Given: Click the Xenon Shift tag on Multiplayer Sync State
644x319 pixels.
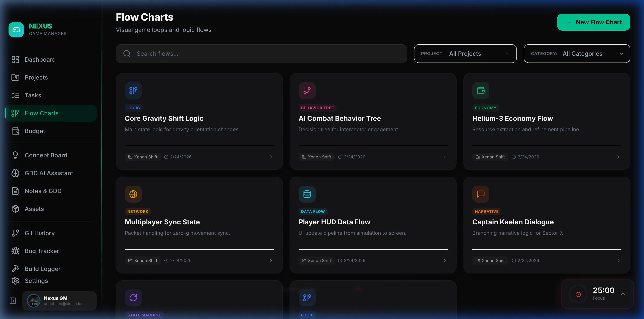Looking at the screenshot, I should click(143, 261).
